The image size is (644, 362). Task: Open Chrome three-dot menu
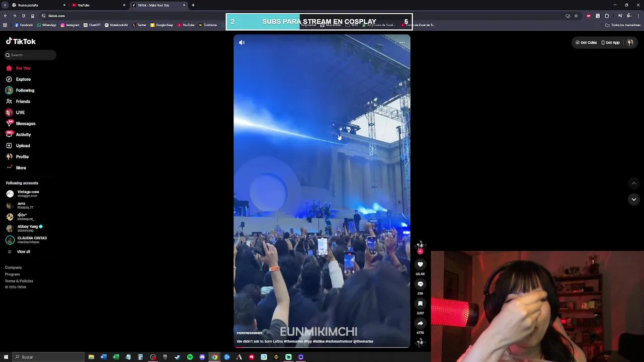[x=638, y=16]
